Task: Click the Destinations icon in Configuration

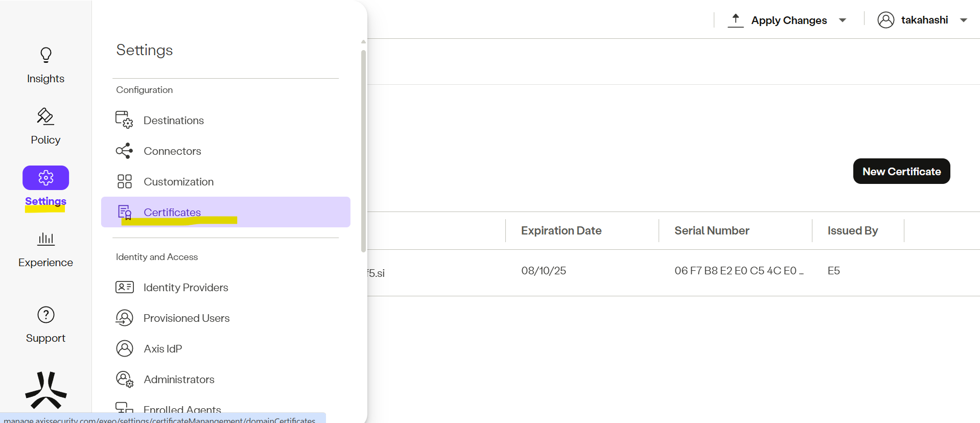Action: click(124, 120)
